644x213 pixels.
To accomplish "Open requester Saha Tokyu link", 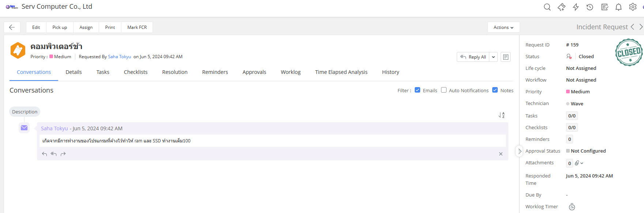I will pyautogui.click(x=119, y=57).
